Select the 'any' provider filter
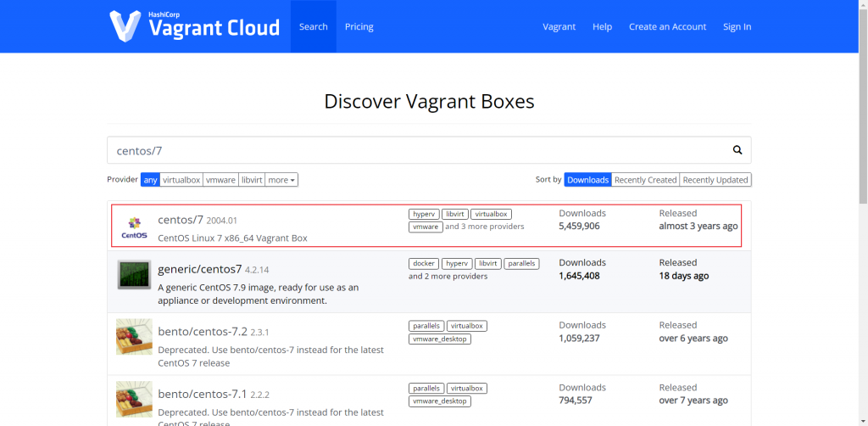Image resolution: width=868 pixels, height=426 pixels. [x=150, y=180]
